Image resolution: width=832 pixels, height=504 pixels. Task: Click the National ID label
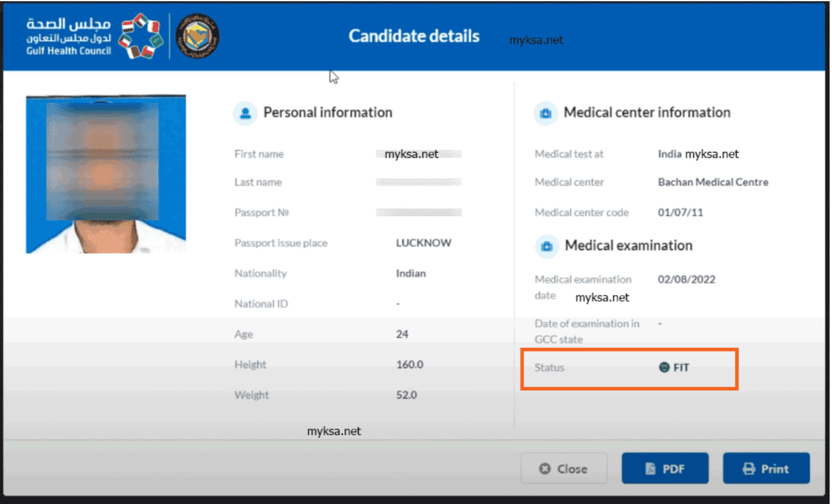[x=261, y=304]
